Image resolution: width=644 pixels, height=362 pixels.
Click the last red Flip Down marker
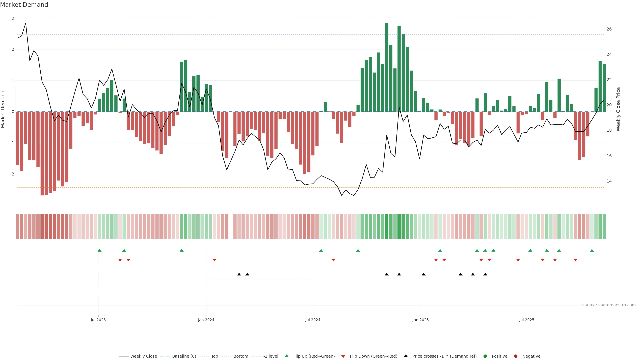[576, 260]
